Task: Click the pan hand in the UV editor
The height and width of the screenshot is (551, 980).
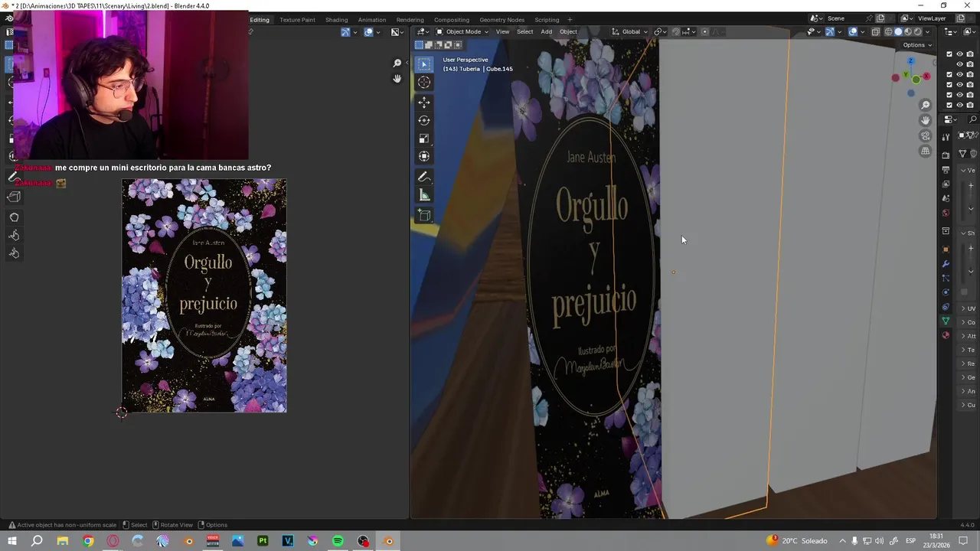Action: click(x=397, y=79)
